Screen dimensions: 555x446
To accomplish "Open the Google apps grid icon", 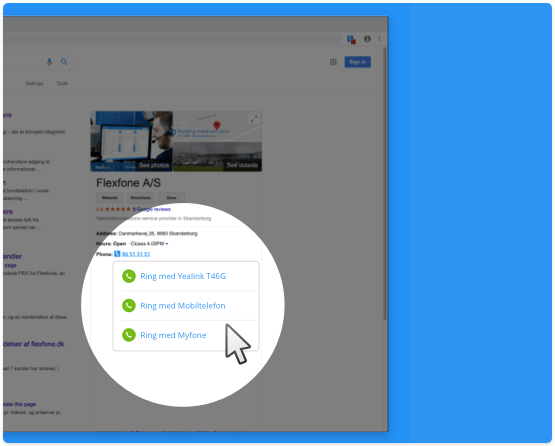I will tap(333, 62).
